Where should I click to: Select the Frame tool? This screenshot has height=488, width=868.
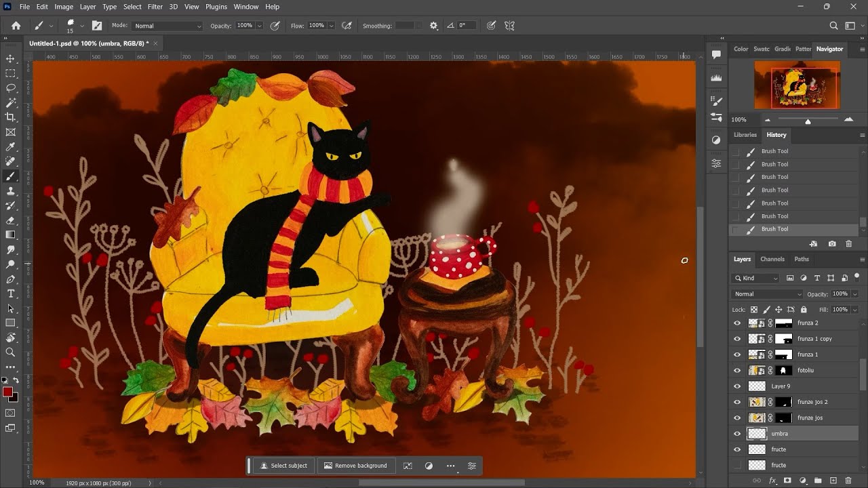(10, 132)
